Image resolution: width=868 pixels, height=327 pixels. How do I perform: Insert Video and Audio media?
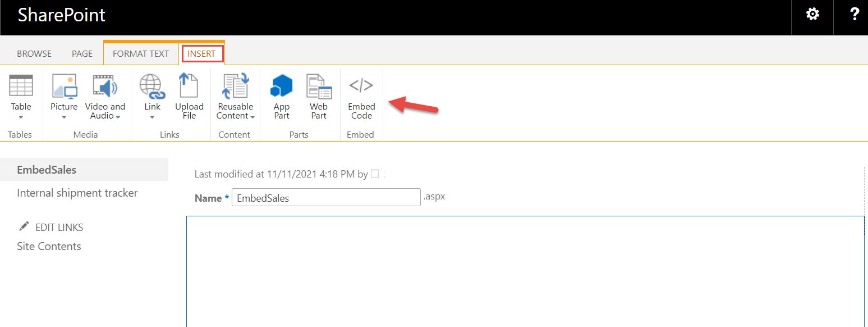tap(105, 97)
